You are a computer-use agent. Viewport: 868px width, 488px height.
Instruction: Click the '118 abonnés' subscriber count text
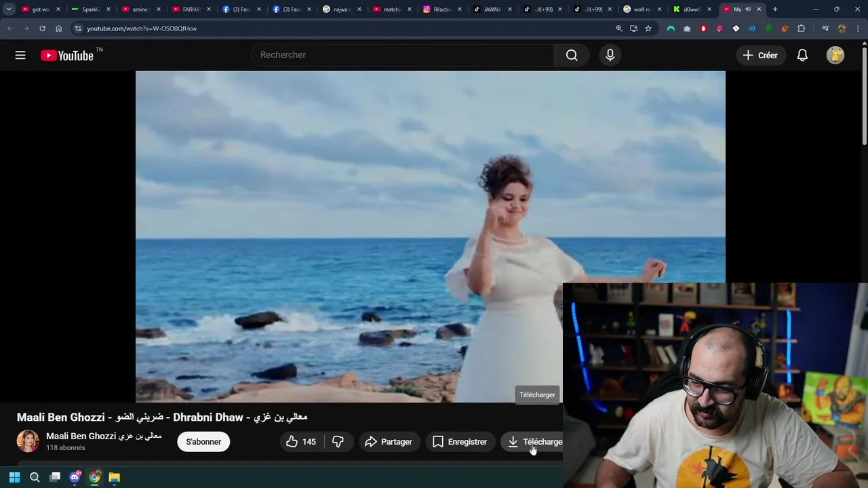[x=66, y=448]
